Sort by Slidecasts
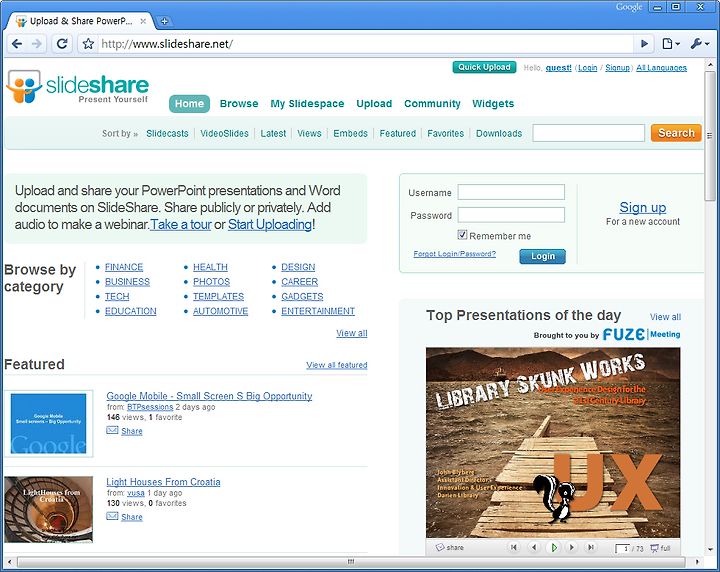The height and width of the screenshot is (572, 720). [x=167, y=134]
